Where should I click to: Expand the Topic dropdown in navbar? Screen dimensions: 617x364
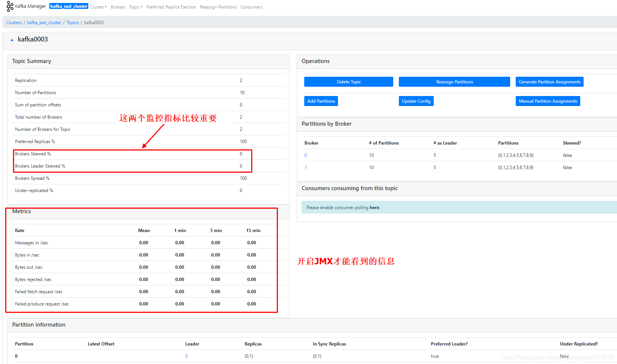click(135, 7)
